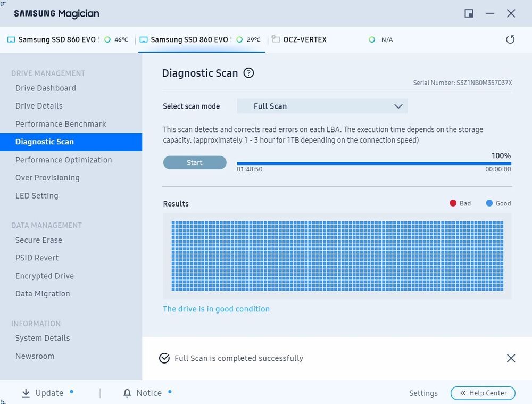Click the drive icon of the first Samsung SSD 860 EVO
The height and width of the screenshot is (404, 532).
(11, 39)
